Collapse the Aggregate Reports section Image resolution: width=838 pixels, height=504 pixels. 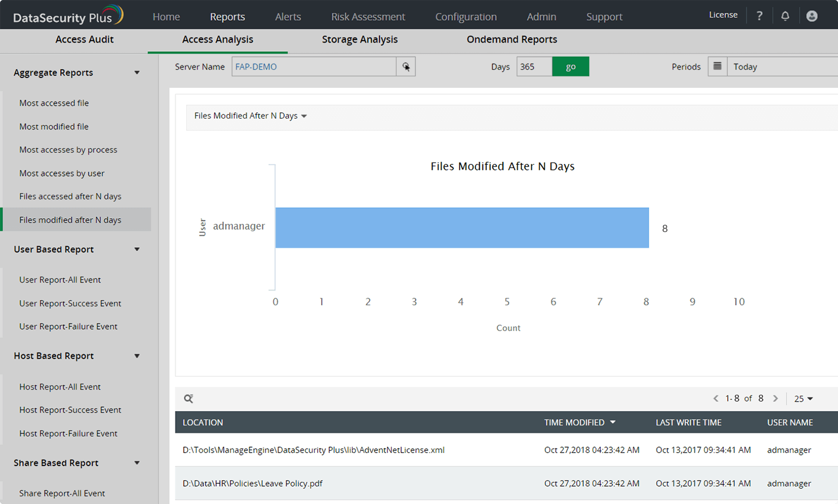click(x=137, y=73)
